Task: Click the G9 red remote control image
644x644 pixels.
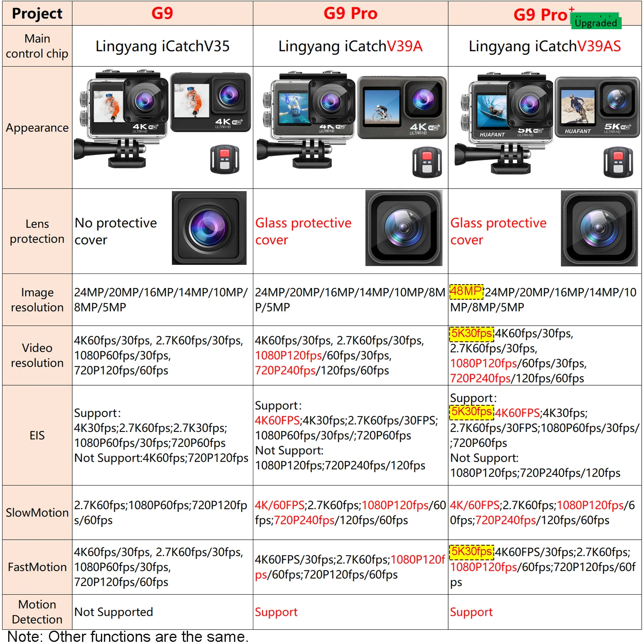Action: tap(225, 159)
